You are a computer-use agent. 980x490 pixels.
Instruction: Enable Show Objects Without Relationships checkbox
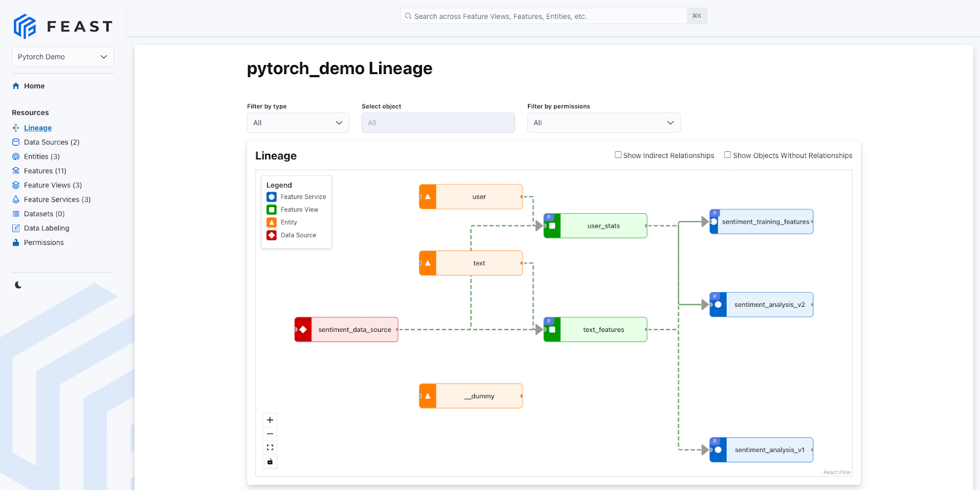point(728,155)
